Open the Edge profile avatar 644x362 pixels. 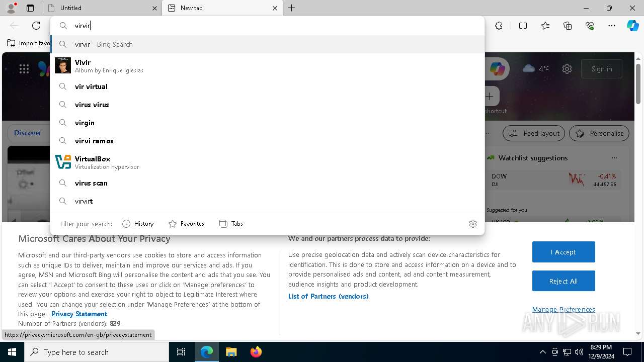[x=11, y=8]
